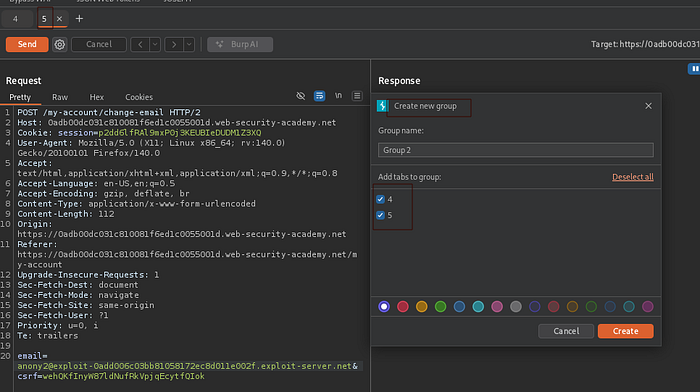Click the Burp lightning icon in dialog
The width and height of the screenshot is (700, 392).
tap(382, 106)
